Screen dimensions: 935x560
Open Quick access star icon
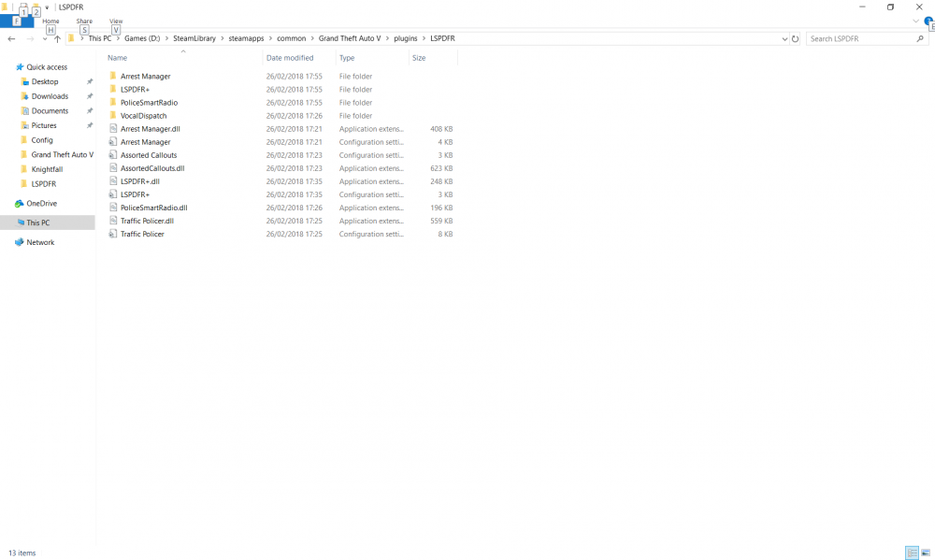(20, 66)
